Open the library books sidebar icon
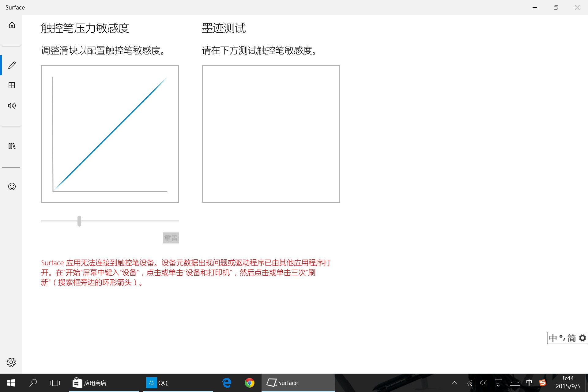The height and width of the screenshot is (392, 588). point(12,146)
